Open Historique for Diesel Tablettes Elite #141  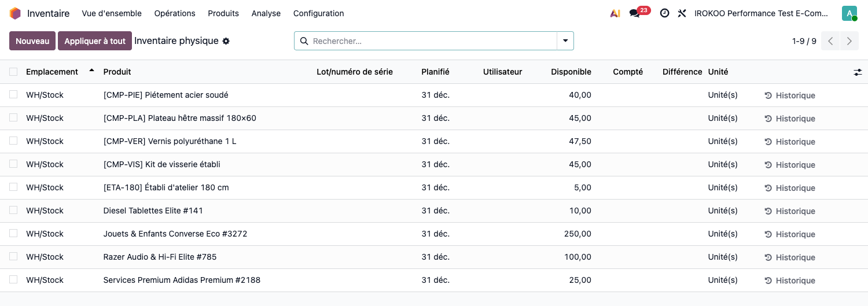790,211
